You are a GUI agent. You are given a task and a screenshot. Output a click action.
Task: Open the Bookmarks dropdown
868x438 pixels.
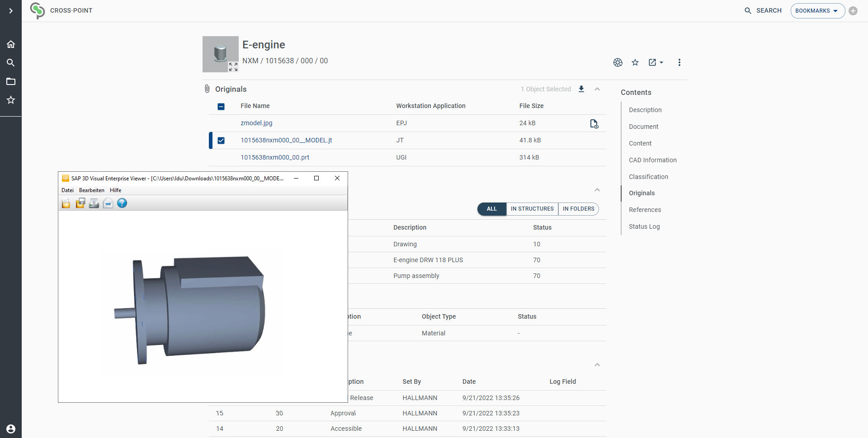coord(817,11)
